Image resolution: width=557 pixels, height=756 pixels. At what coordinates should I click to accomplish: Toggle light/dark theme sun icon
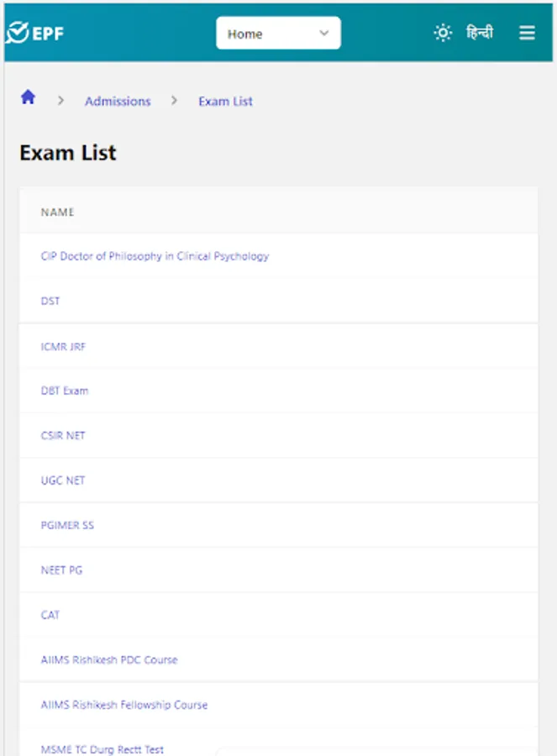(443, 34)
